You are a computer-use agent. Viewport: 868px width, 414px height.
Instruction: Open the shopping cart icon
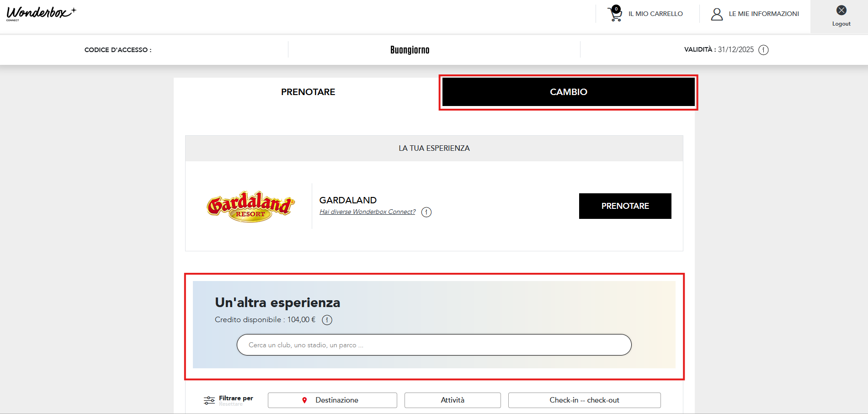tap(615, 14)
